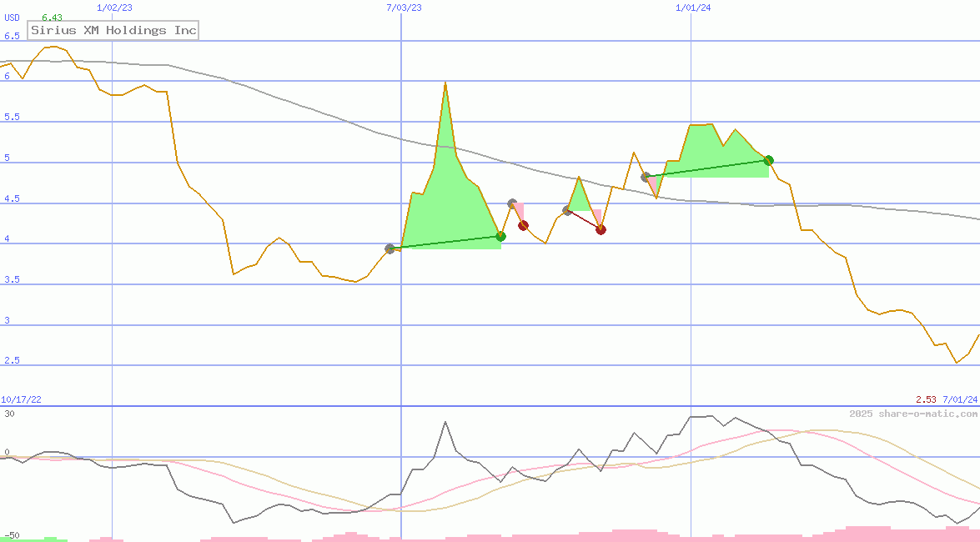Select the 10/17/22 start date label

(21, 400)
